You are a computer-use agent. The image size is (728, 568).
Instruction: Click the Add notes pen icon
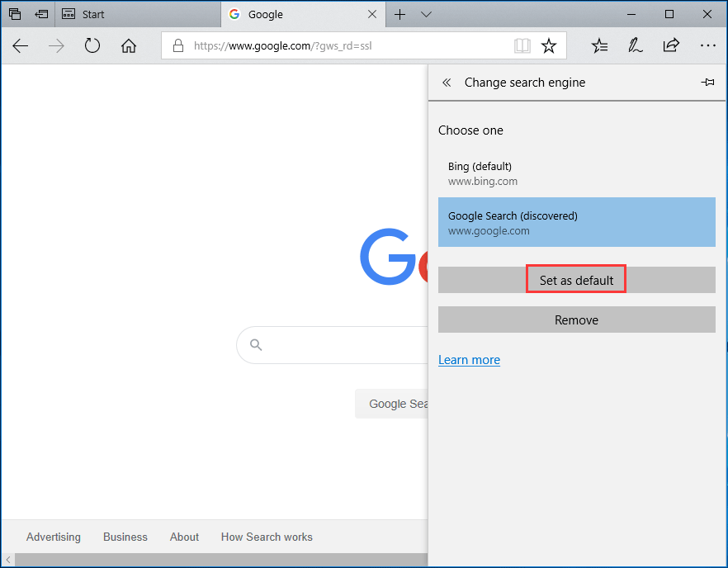(636, 46)
